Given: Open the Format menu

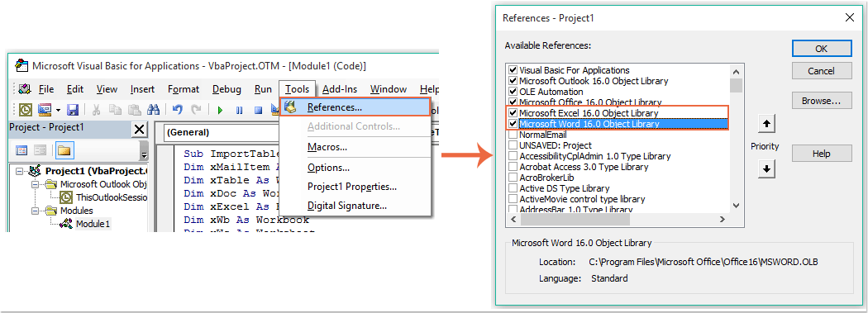Looking at the screenshot, I should click(184, 89).
